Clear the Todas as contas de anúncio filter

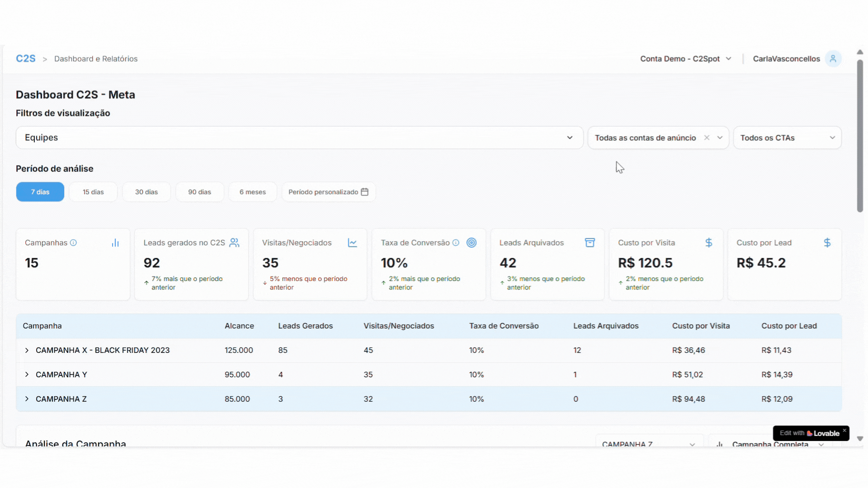pyautogui.click(x=707, y=138)
